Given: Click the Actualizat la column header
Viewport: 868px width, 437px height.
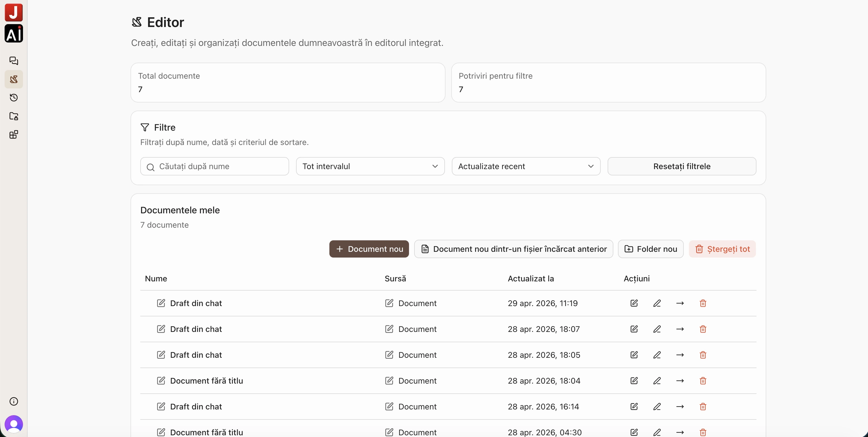Looking at the screenshot, I should [x=531, y=279].
